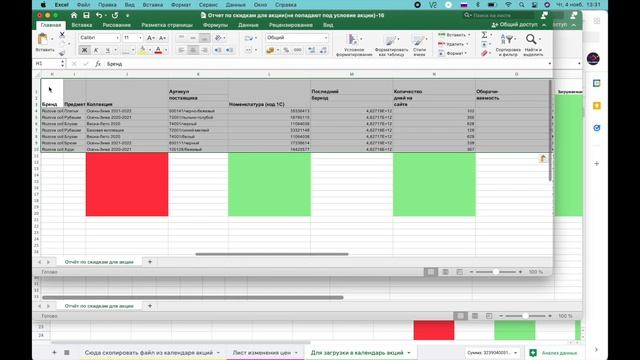
Task: Align text to the bottom
Action: (204, 38)
